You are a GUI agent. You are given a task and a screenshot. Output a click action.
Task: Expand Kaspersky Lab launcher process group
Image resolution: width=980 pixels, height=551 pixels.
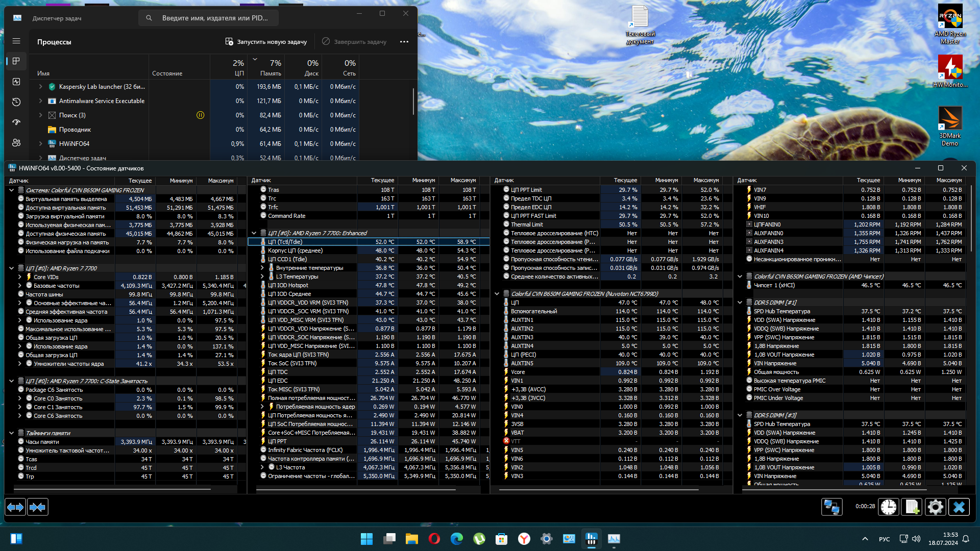point(41,87)
